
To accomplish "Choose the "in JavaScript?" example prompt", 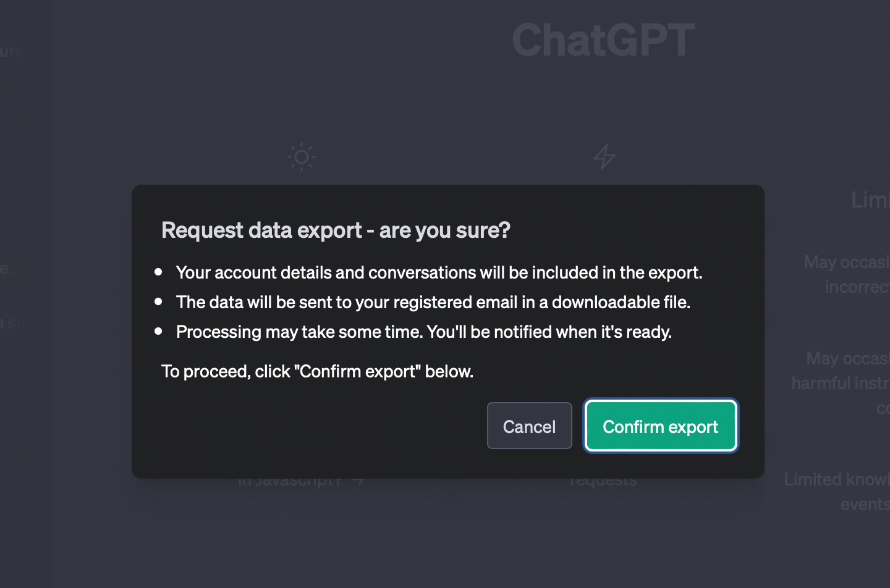I will 289,481.
